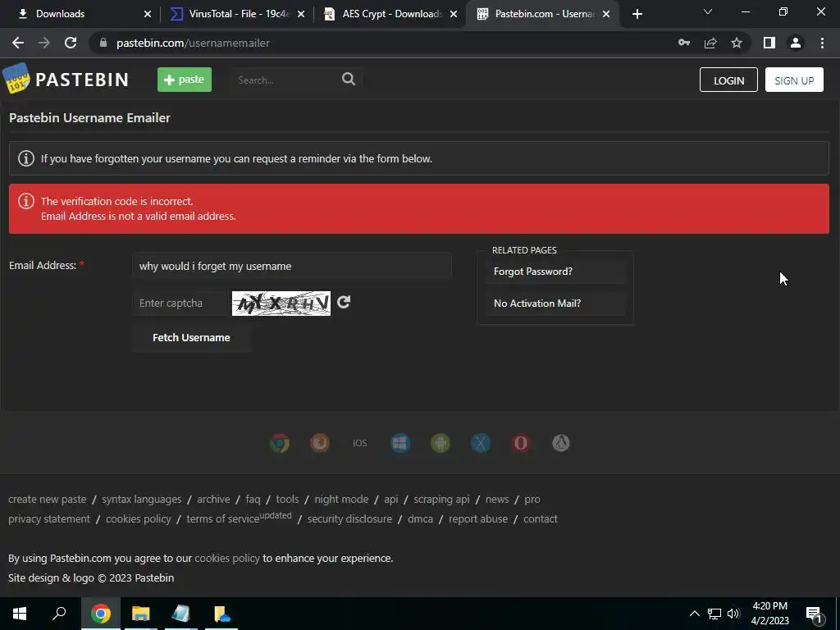The height and width of the screenshot is (630, 840).
Task: Toggle night mode footer link
Action: (341, 500)
